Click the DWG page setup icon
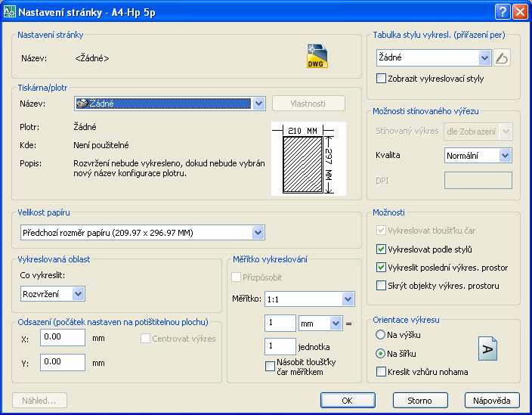Screen dimensions: 532x415 (x=317, y=57)
